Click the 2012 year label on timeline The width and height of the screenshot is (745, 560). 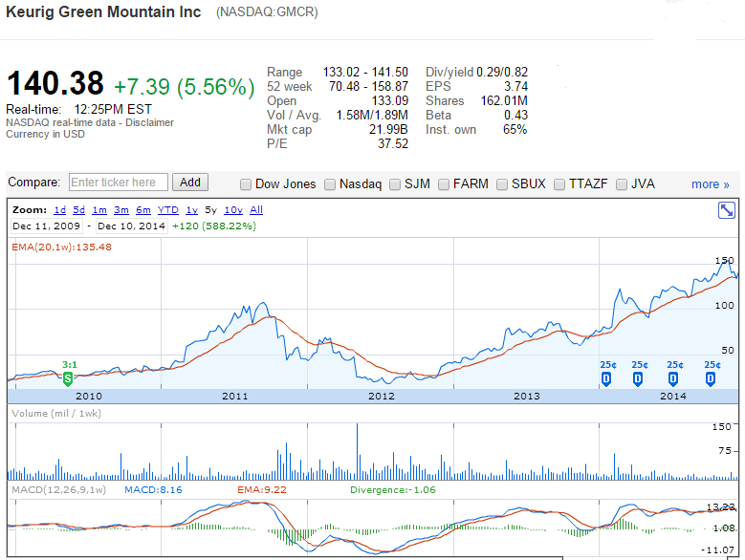[382, 396]
